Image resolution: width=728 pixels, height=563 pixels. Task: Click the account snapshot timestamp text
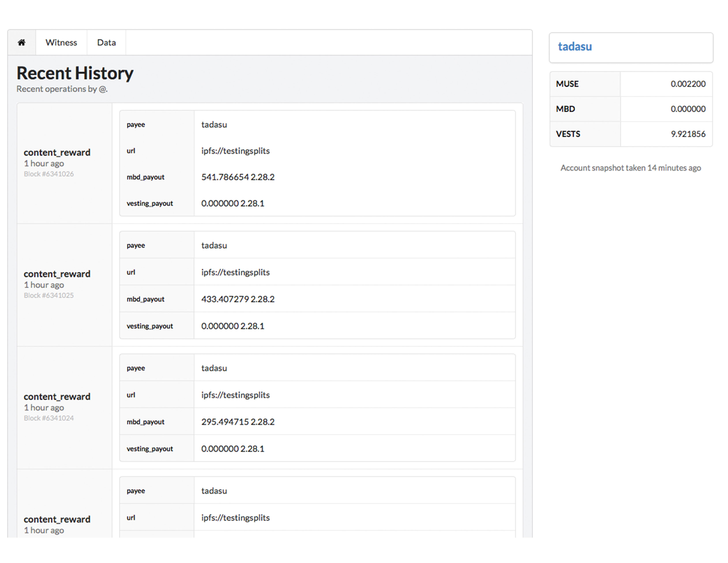(x=631, y=168)
